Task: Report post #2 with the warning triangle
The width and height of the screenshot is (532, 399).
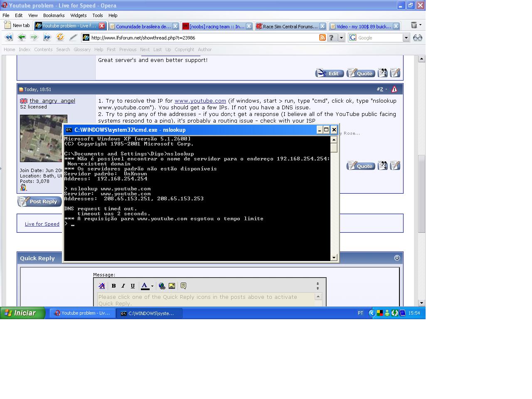Action: [394, 89]
